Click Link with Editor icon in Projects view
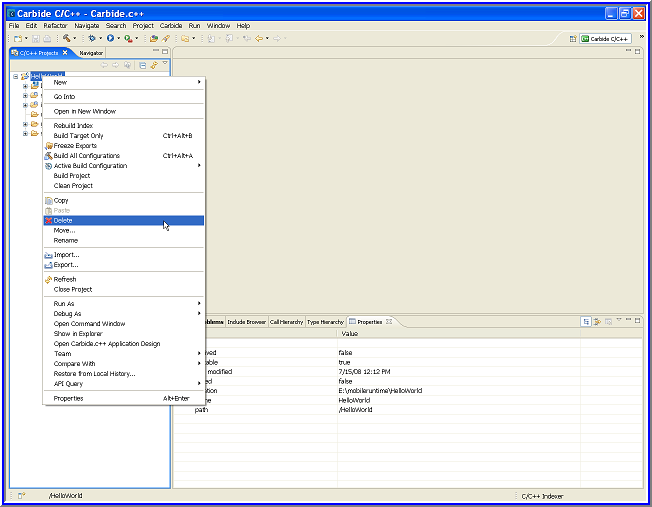Image resolution: width=652 pixels, height=507 pixels. [x=154, y=65]
